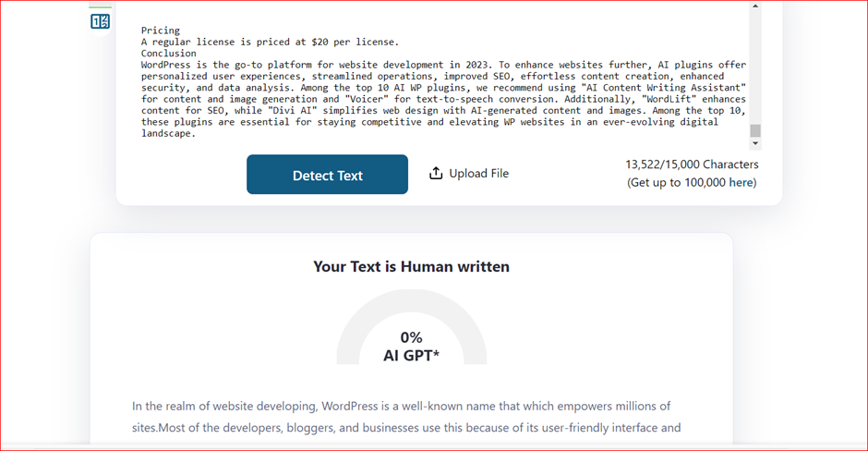
Task: Click the text box scrollbar thumb
Action: [755, 130]
